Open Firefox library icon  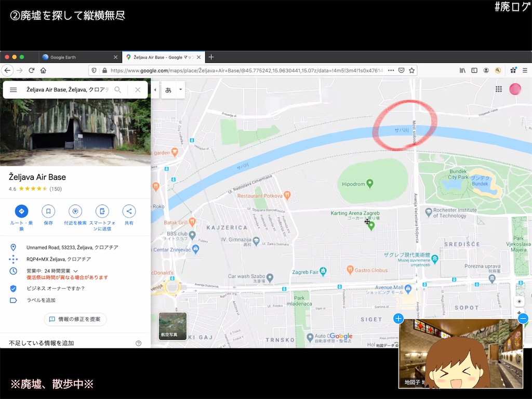pos(462,71)
